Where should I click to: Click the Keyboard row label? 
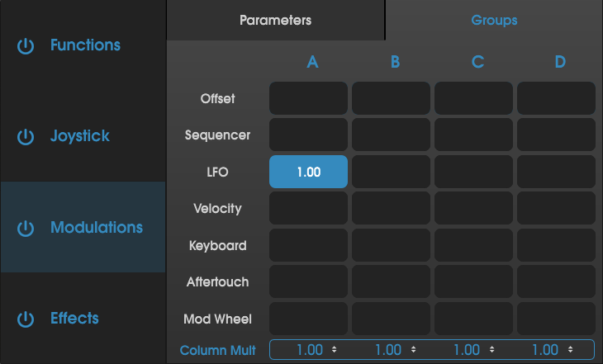218,245
